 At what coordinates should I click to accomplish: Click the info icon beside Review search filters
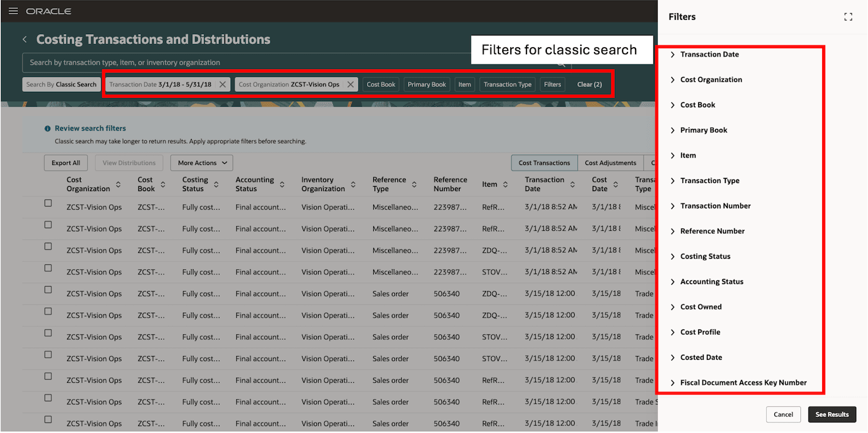(x=48, y=128)
